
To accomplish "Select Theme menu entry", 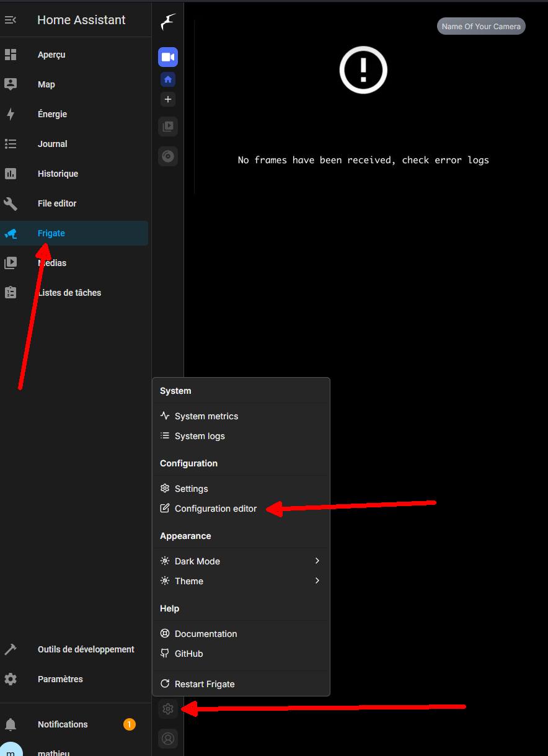I will (x=241, y=581).
